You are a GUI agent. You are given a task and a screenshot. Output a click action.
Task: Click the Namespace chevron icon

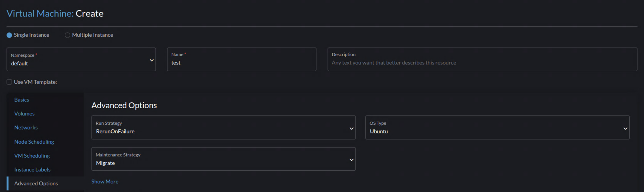(151, 60)
